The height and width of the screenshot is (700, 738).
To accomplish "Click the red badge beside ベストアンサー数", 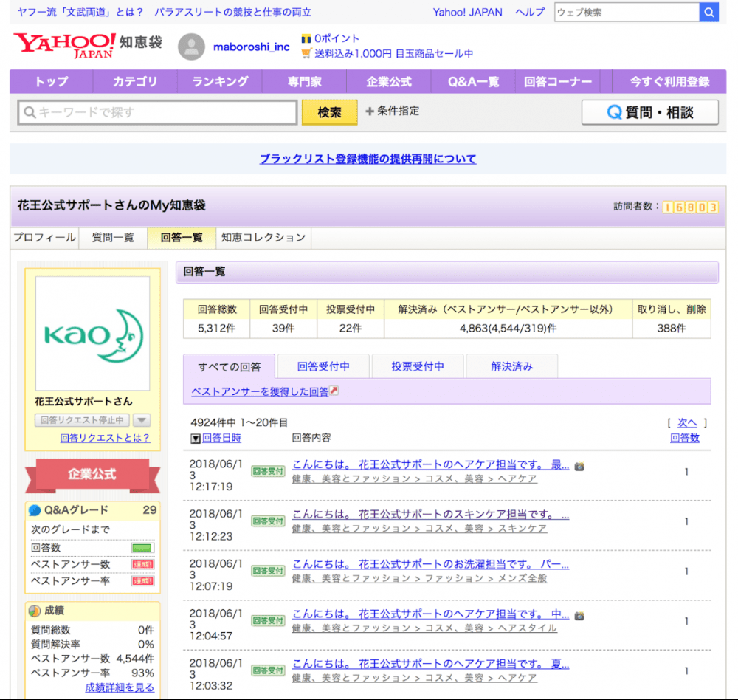I will [142, 564].
